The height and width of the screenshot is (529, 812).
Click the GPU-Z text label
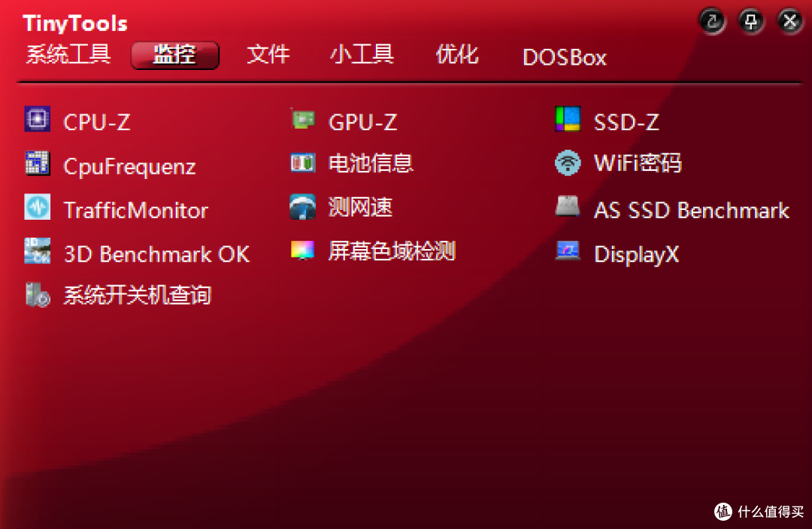362,122
